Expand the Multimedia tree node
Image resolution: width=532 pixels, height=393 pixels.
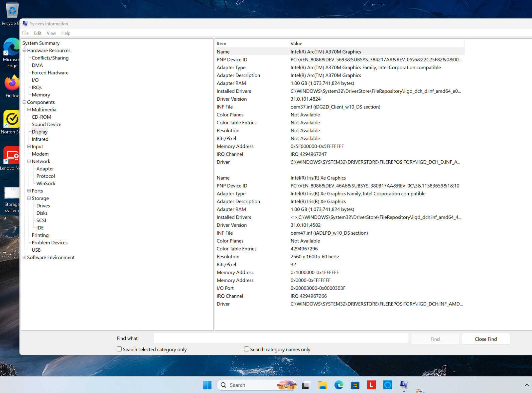[x=29, y=109]
